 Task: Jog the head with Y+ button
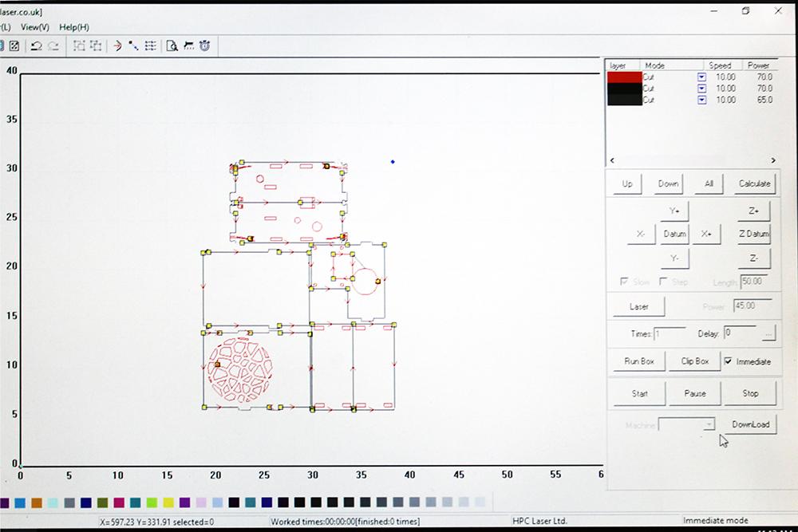[674, 211]
